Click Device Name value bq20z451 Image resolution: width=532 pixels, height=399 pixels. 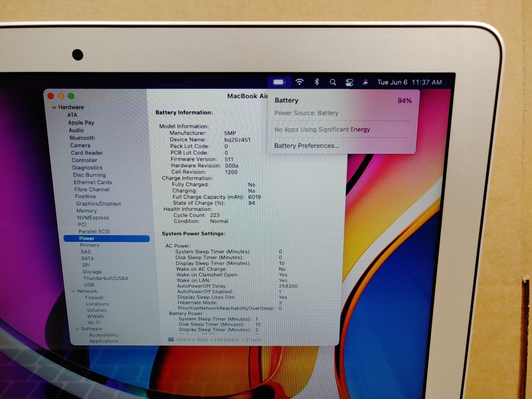pos(237,140)
